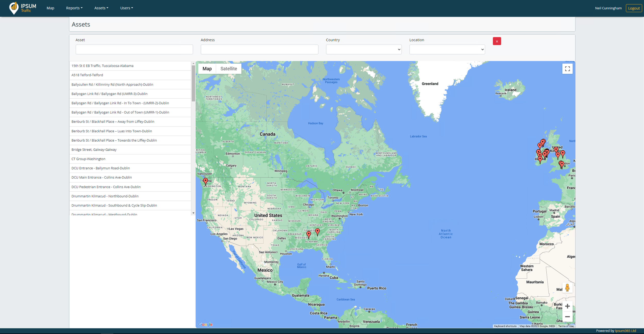Open the Location dropdown

click(x=447, y=49)
